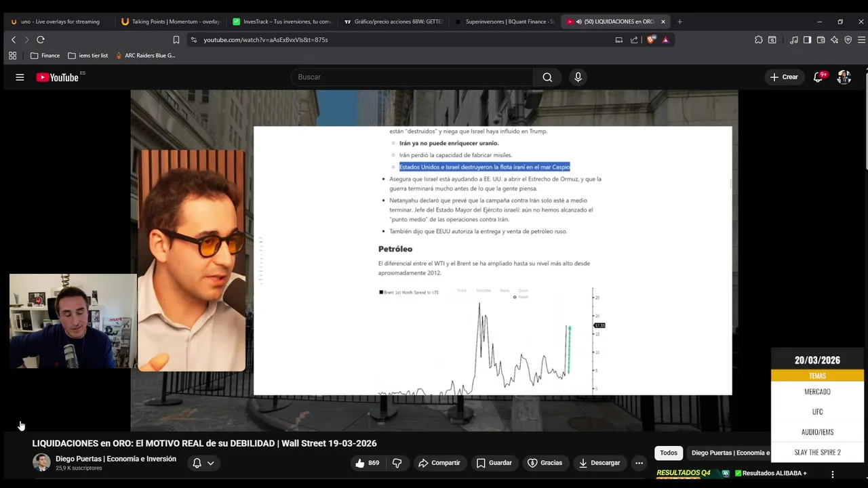Open the Finance bookmarks folder
The width and height of the screenshot is (868, 488).
45,56
